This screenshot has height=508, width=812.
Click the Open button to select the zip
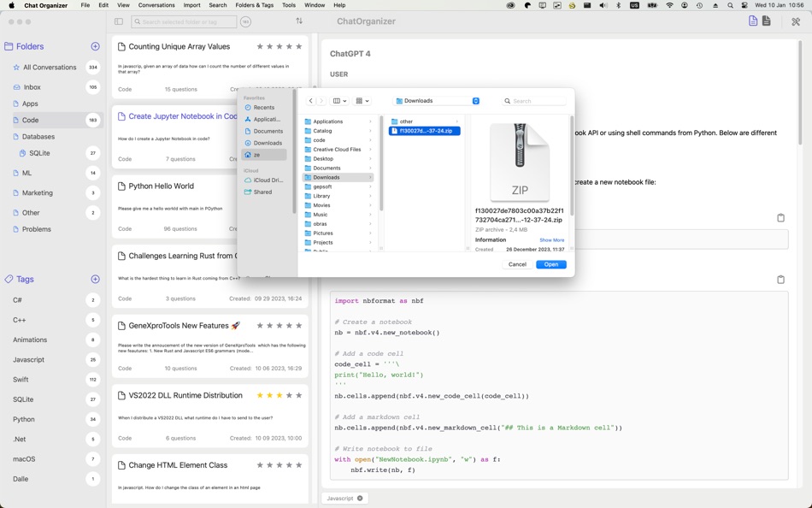tap(550, 264)
